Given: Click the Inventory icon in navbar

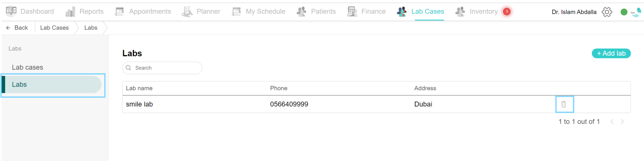Looking at the screenshot, I should (460, 12).
